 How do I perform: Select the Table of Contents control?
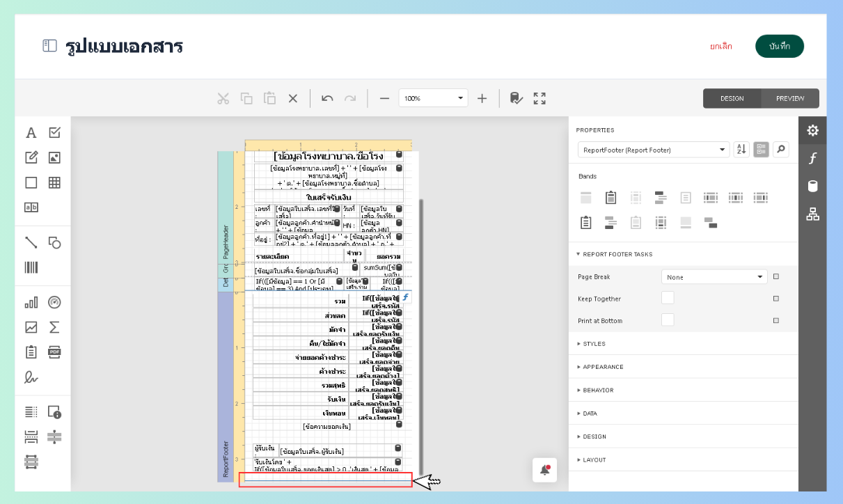pos(31,412)
